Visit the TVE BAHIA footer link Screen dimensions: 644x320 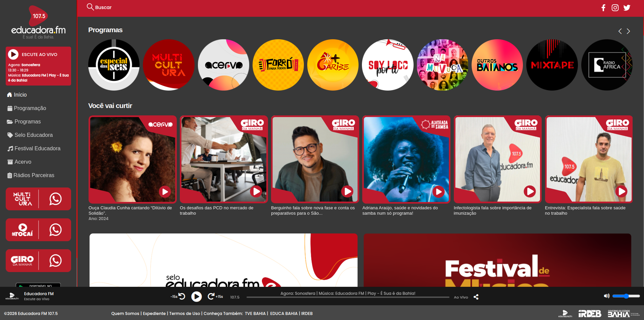pos(255,314)
